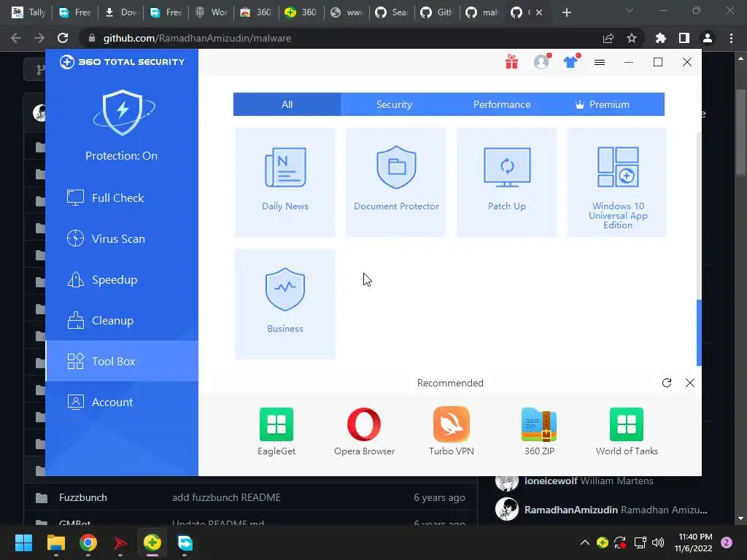The image size is (747, 560).
Task: Click the 360 Total Security logo
Action: (x=122, y=62)
